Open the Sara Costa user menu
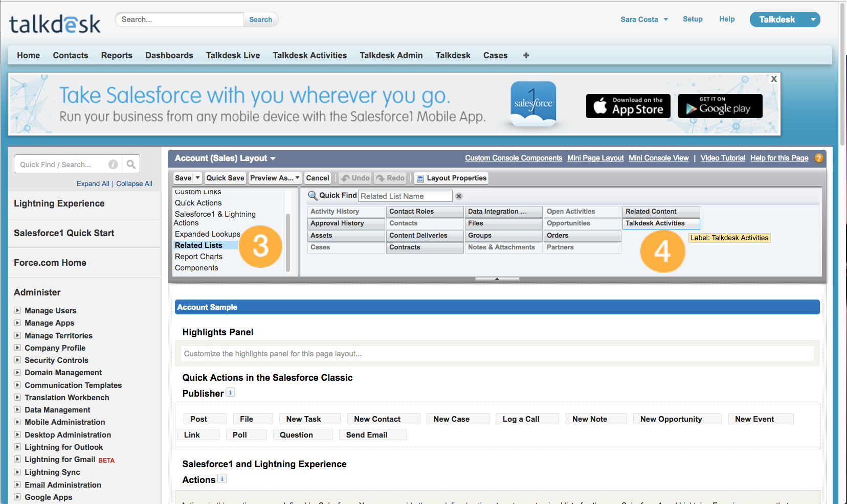The image size is (847, 504). pyautogui.click(x=644, y=19)
